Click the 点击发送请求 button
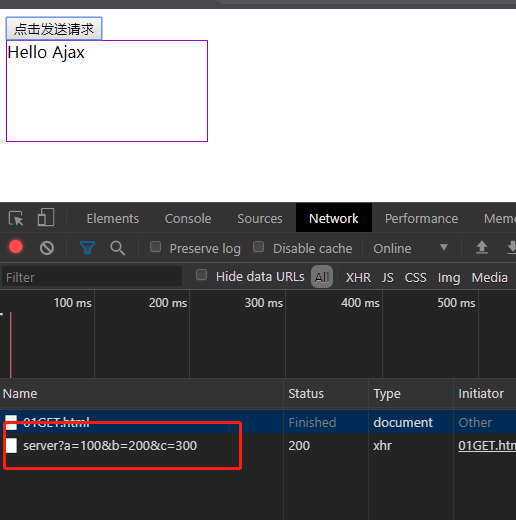516x520 pixels. coord(54,29)
